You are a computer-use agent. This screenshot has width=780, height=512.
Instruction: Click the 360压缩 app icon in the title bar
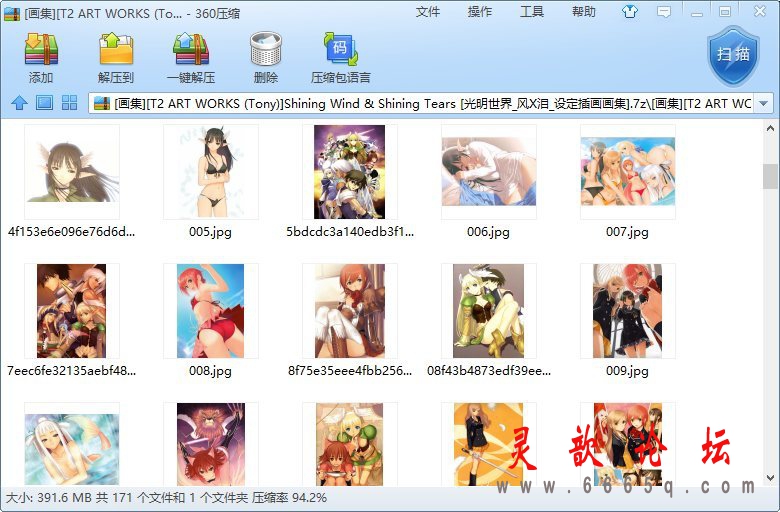(x=12, y=13)
